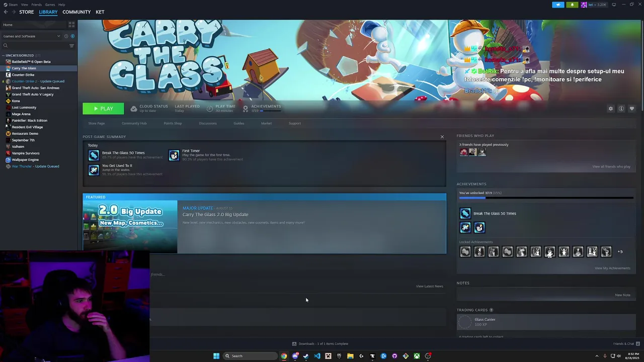Select Battlefield 6 Open Beta in library
644x362 pixels.
click(x=31, y=62)
